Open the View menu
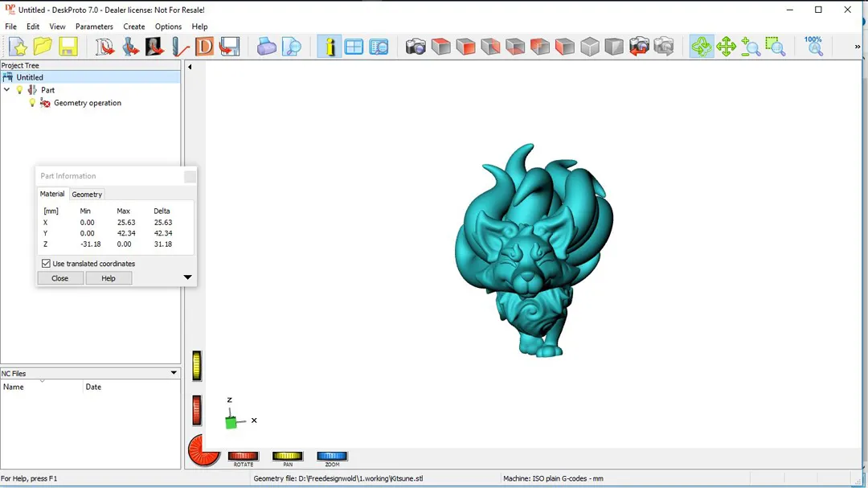The height and width of the screenshot is (488, 868). [x=57, y=27]
